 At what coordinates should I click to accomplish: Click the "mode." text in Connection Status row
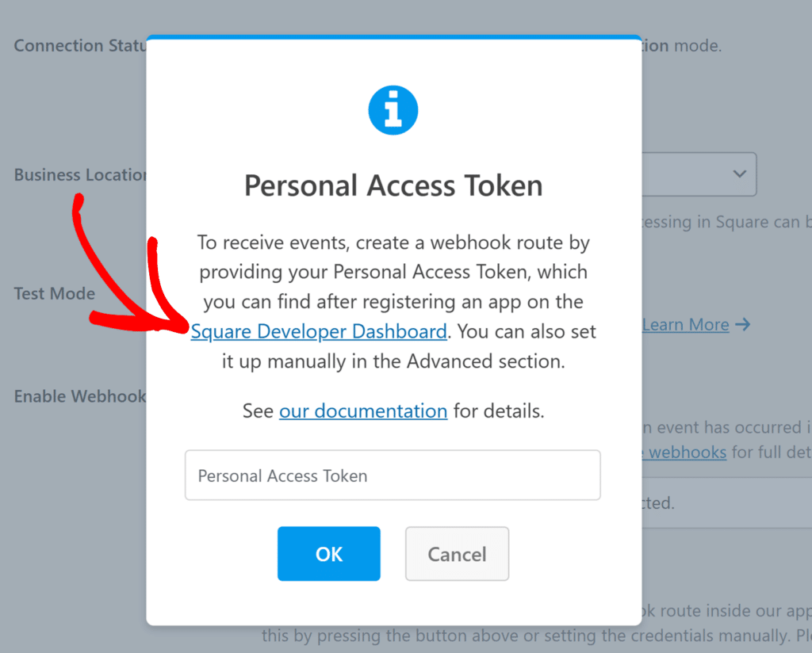pyautogui.click(x=698, y=45)
